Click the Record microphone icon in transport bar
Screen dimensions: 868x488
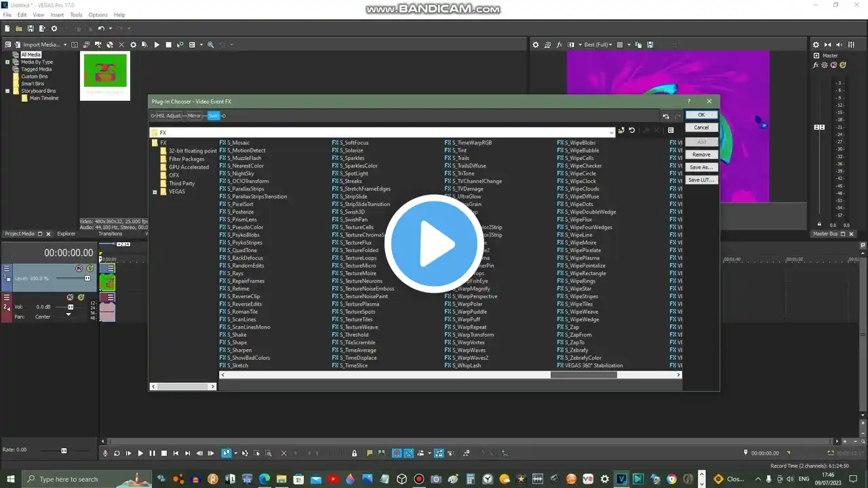[x=105, y=453]
